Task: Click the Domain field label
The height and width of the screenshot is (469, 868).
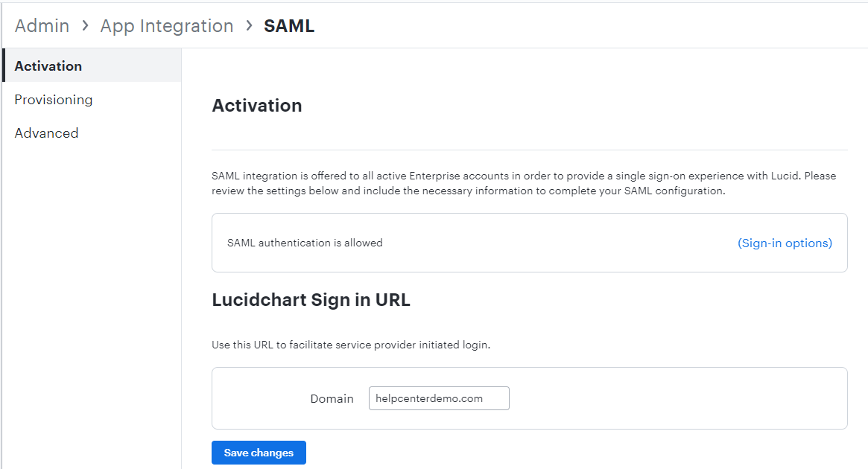Action: coord(332,398)
